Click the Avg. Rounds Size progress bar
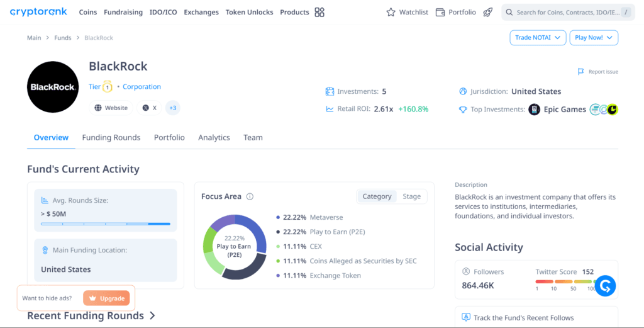The height and width of the screenshot is (328, 644). coord(106,224)
